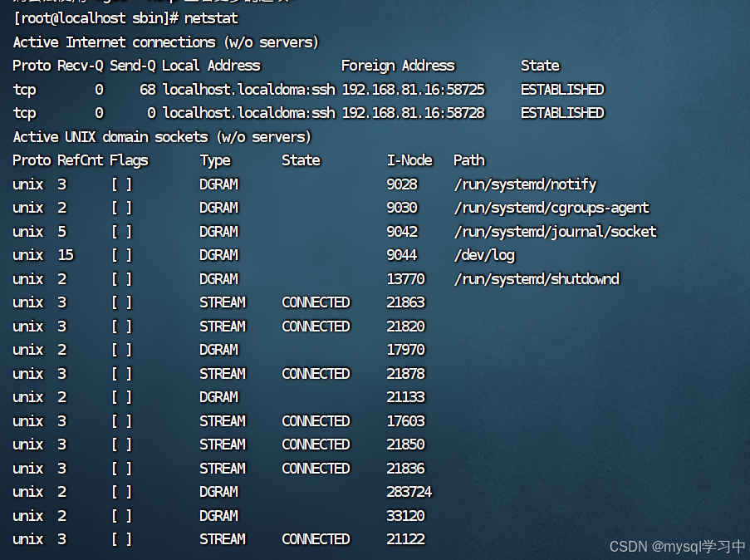Select the CONNECTED state for inode 21863
The width and height of the screenshot is (750, 560).
(x=316, y=302)
